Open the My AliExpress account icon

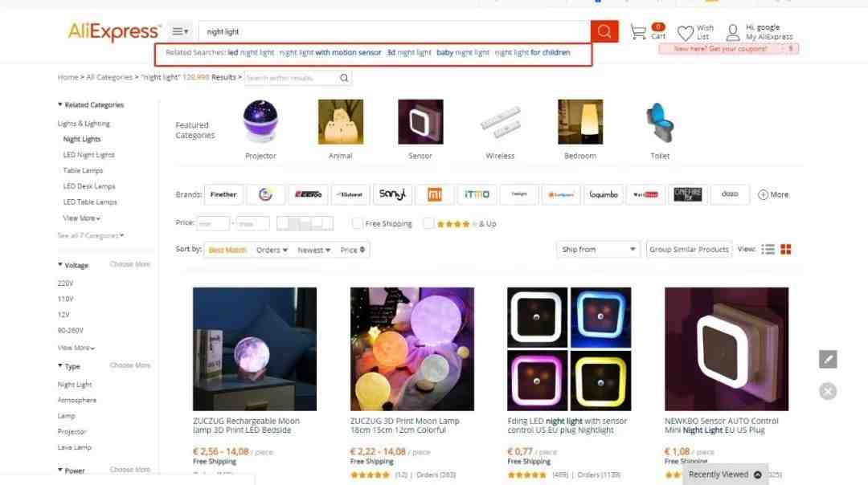coord(732,33)
